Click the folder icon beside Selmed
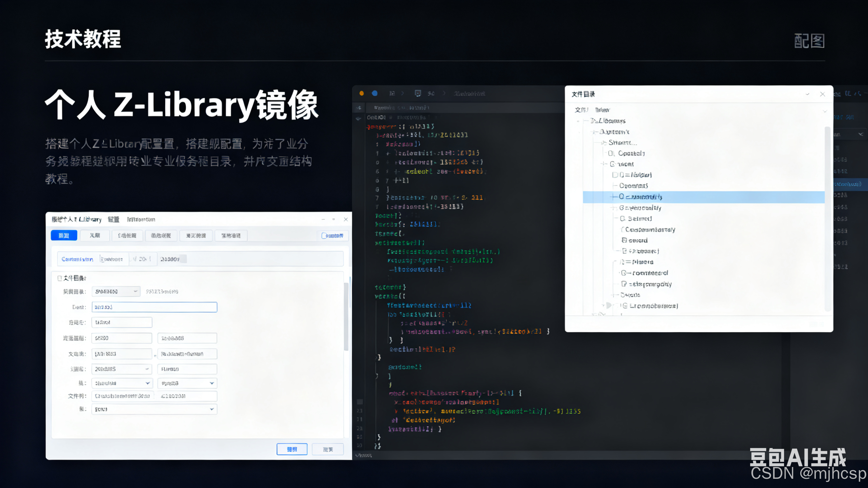 [x=623, y=219]
